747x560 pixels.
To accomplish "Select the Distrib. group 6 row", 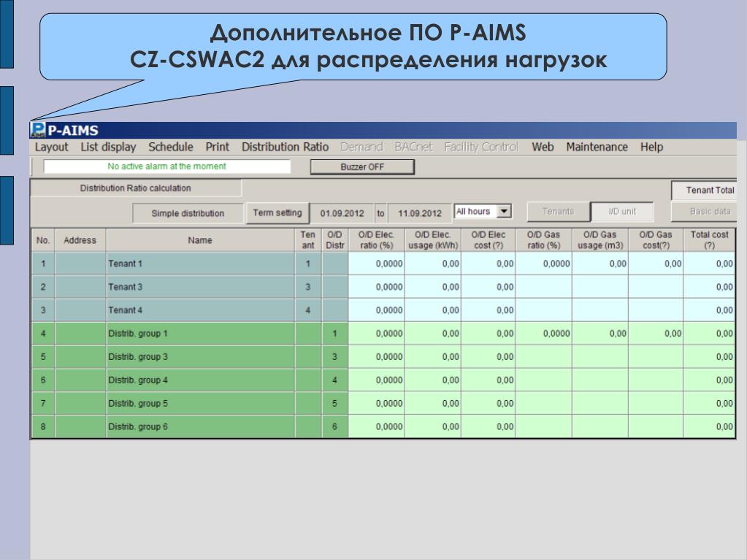I will 200,427.
